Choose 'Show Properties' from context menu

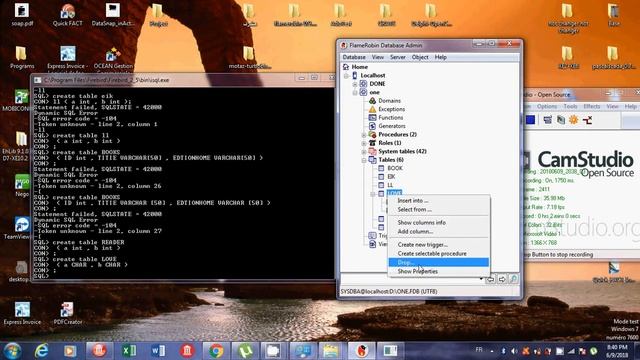pos(439,271)
